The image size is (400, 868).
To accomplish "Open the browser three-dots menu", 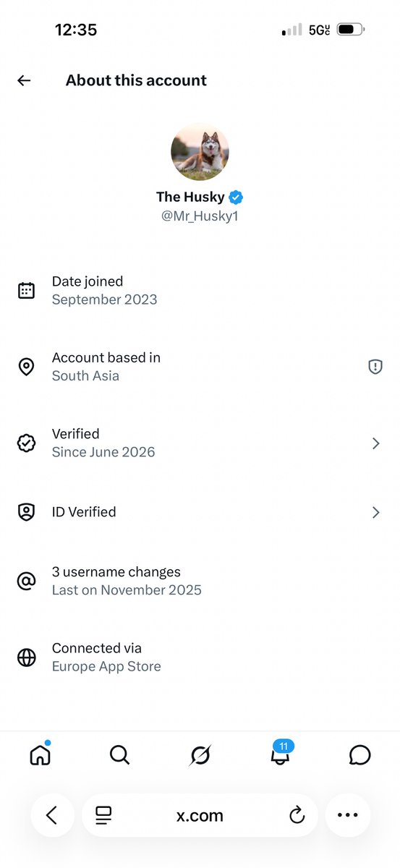I will pyautogui.click(x=348, y=815).
